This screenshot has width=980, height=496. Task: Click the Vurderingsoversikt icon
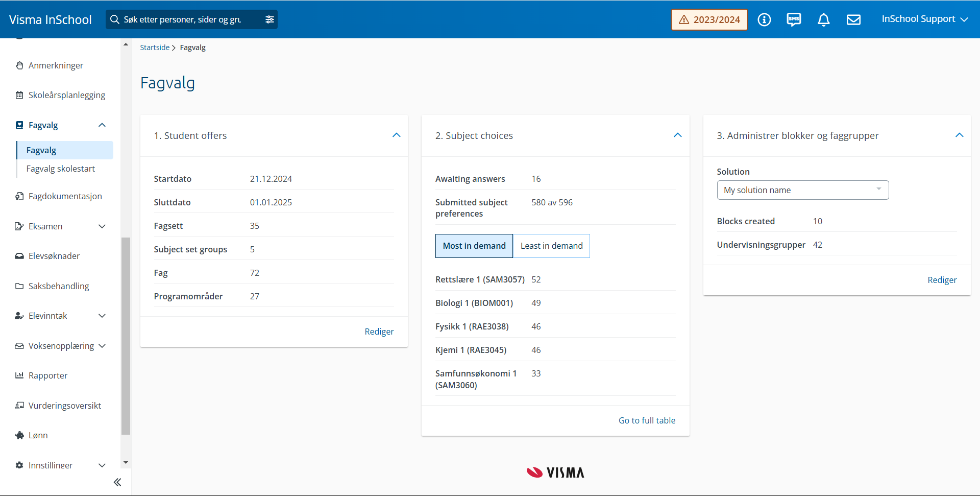pos(19,406)
